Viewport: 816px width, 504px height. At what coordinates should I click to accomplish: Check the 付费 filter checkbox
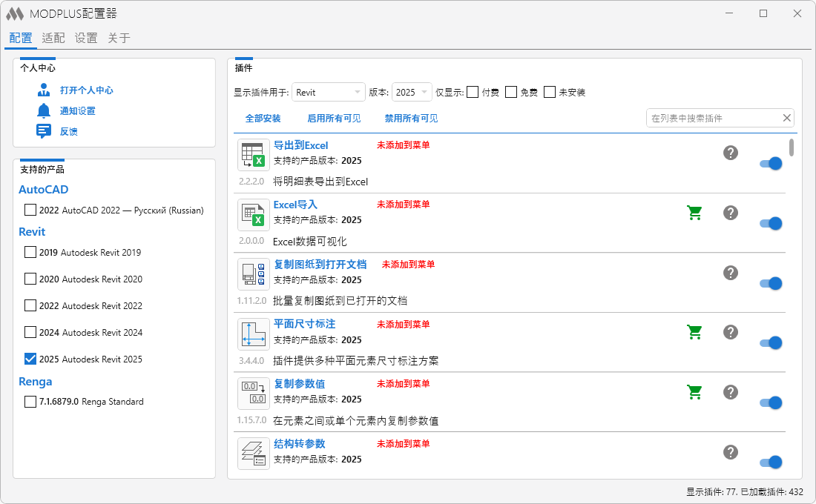(473, 92)
